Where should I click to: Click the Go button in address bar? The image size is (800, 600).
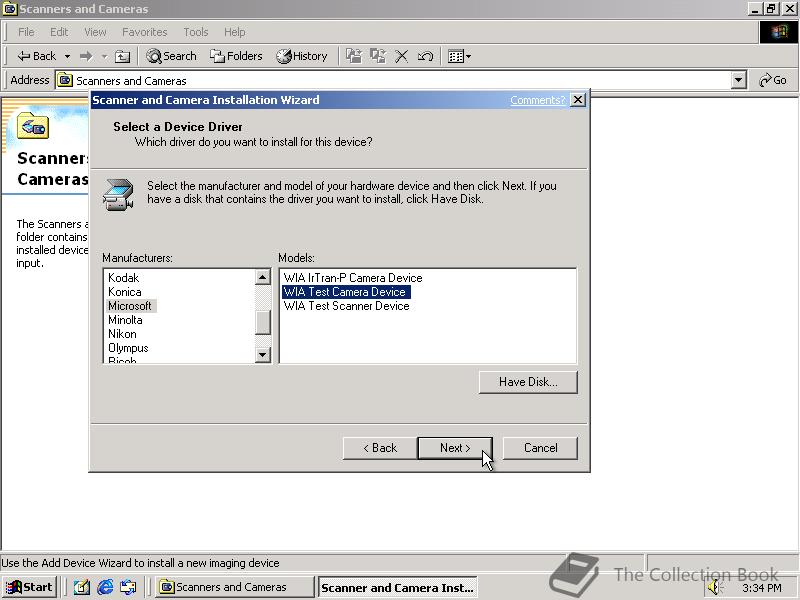click(x=773, y=80)
